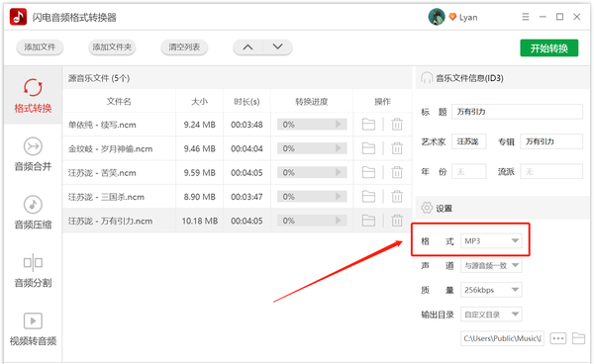Open the 音频合并 audio merge tool
This screenshot has width=594, height=364.
point(33,154)
